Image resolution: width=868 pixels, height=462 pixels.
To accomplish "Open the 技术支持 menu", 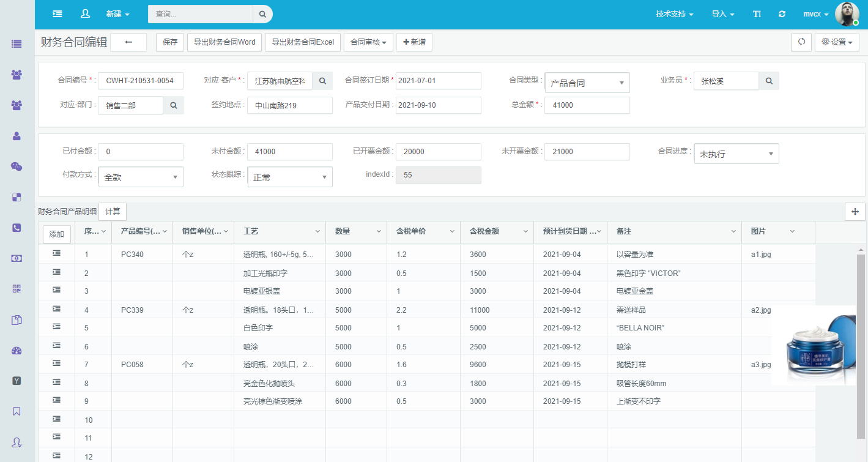I will pyautogui.click(x=674, y=14).
